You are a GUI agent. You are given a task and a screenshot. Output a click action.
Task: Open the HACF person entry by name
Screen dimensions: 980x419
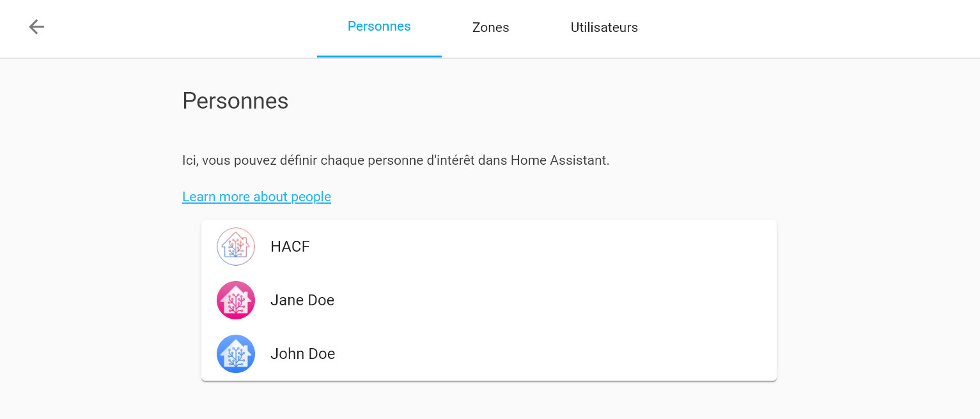290,247
